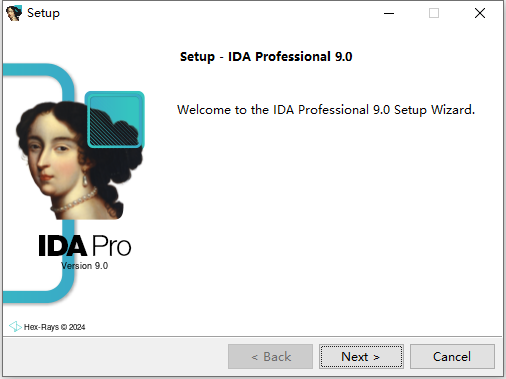Minimize the Setup window
Viewport: 506px width, 379px height.
click(389, 13)
